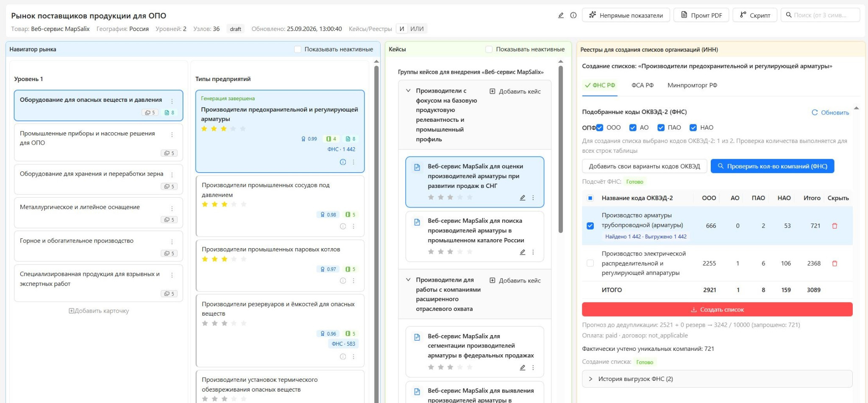
Task: Edit case 'оценки производителей арматуры' via pencil icon
Action: (x=523, y=198)
